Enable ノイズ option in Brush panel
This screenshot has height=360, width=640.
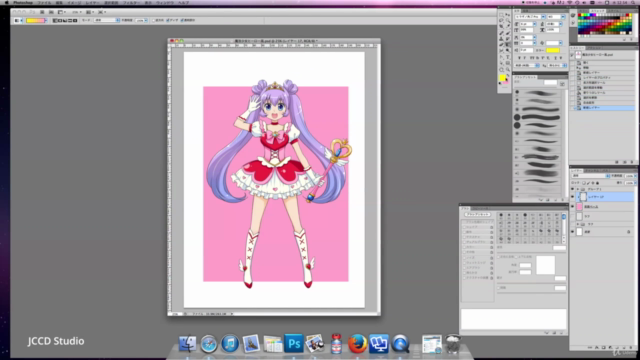click(x=464, y=258)
